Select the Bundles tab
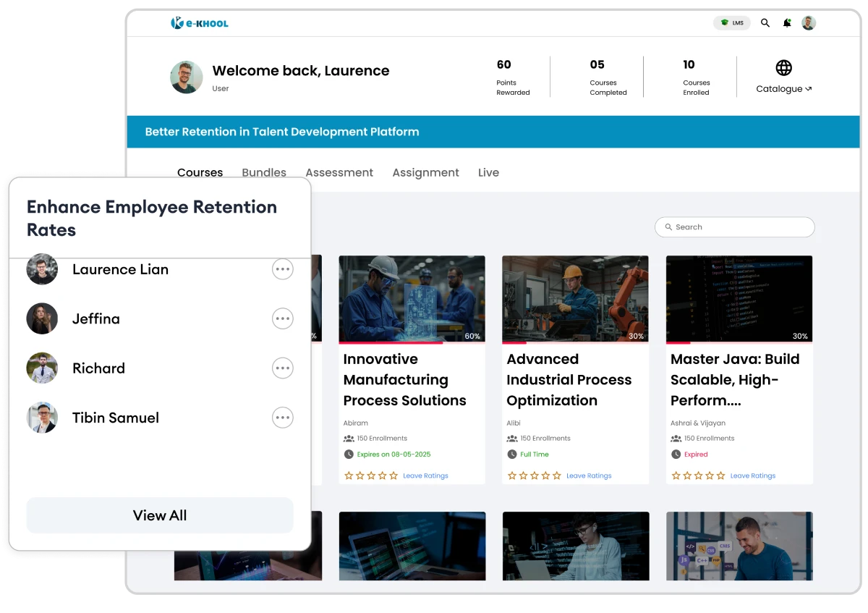Image resolution: width=868 pixels, height=613 pixels. tap(264, 172)
